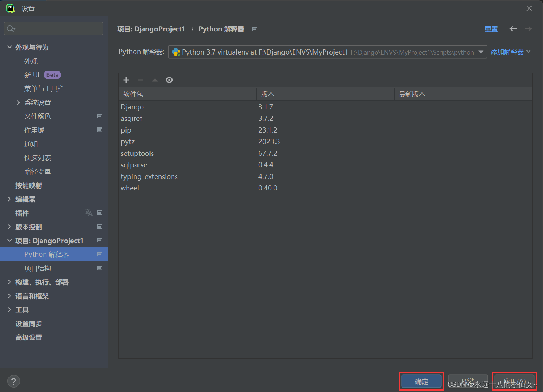
Task: Open 按键映射 settings
Action: coord(29,185)
